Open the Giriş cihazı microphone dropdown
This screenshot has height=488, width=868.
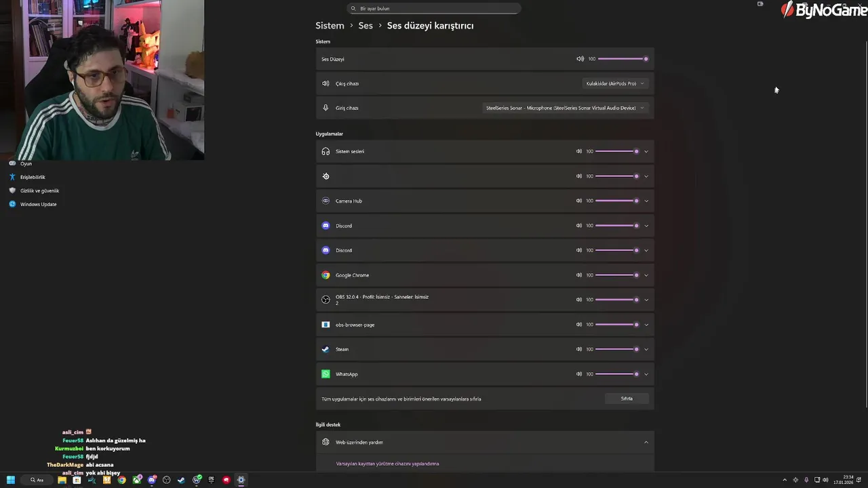[565, 108]
